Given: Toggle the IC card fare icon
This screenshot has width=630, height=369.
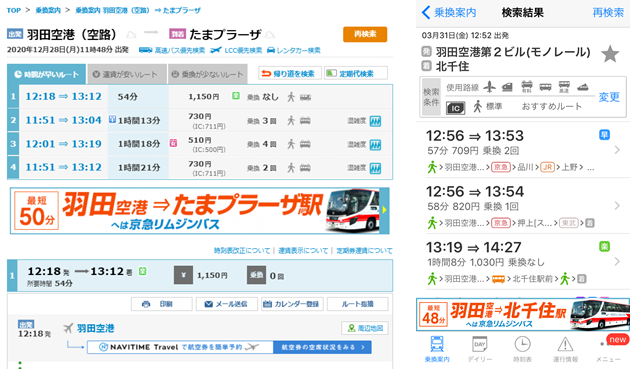Looking at the screenshot, I should (x=456, y=108).
